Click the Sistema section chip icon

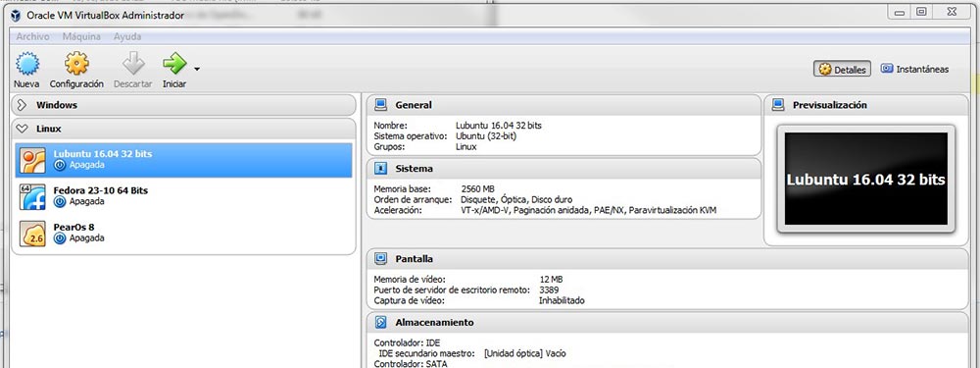(x=380, y=169)
